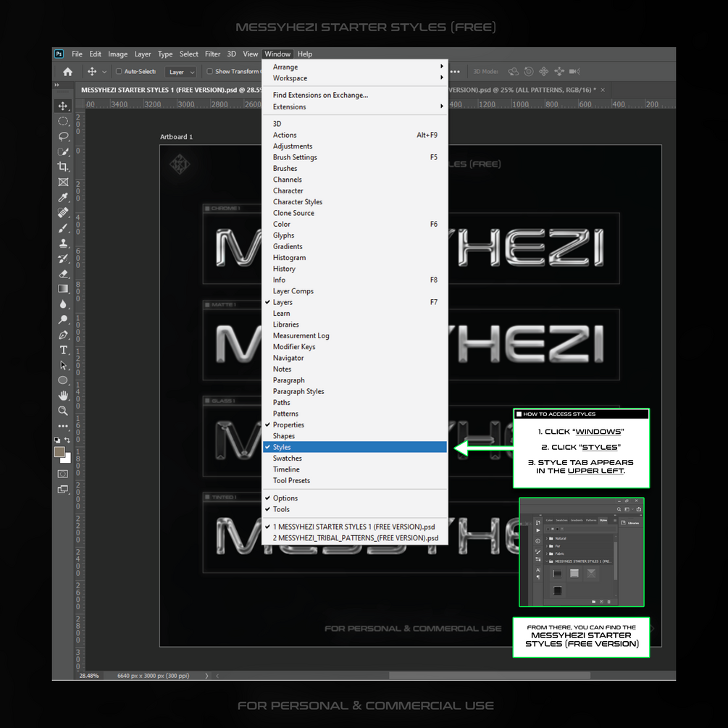Select the Pen tool
Image resolution: width=728 pixels, height=728 pixels.
[x=63, y=335]
